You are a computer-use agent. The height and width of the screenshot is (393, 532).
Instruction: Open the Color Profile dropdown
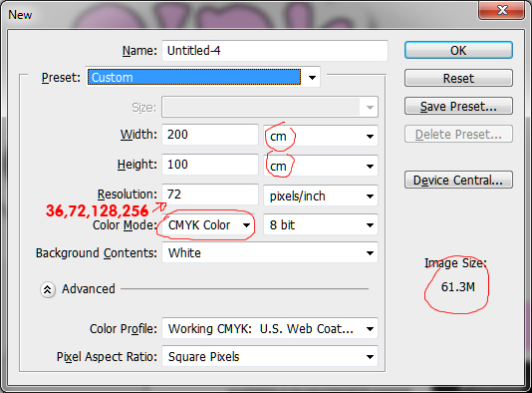click(270, 328)
